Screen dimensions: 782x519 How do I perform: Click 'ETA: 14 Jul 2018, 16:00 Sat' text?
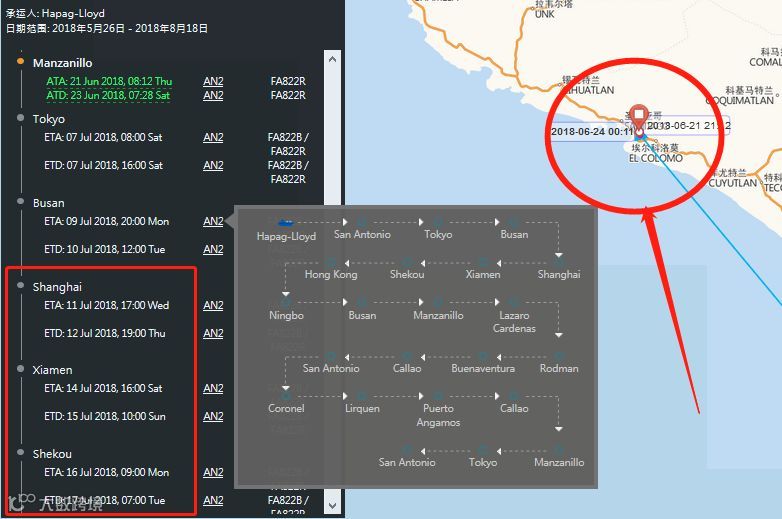coord(103,388)
